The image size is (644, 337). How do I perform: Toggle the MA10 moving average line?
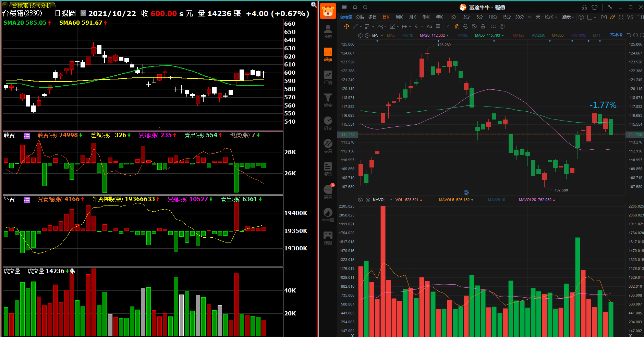[408, 35]
